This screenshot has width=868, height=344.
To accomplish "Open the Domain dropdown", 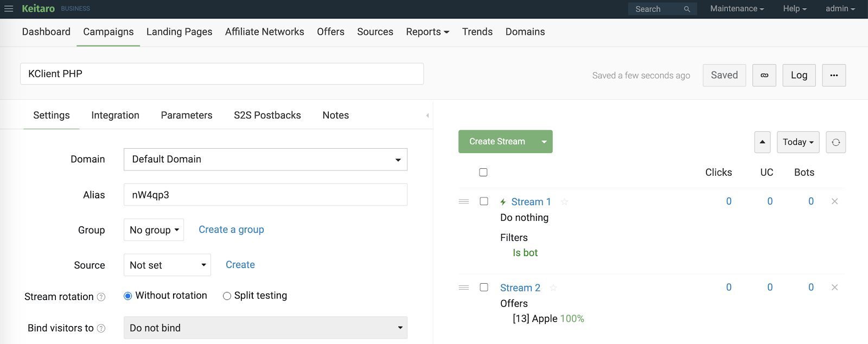I will tap(265, 160).
